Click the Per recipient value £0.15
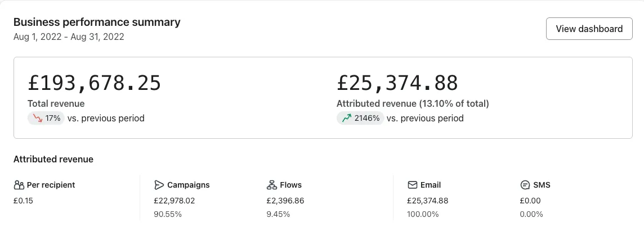 [x=24, y=201]
